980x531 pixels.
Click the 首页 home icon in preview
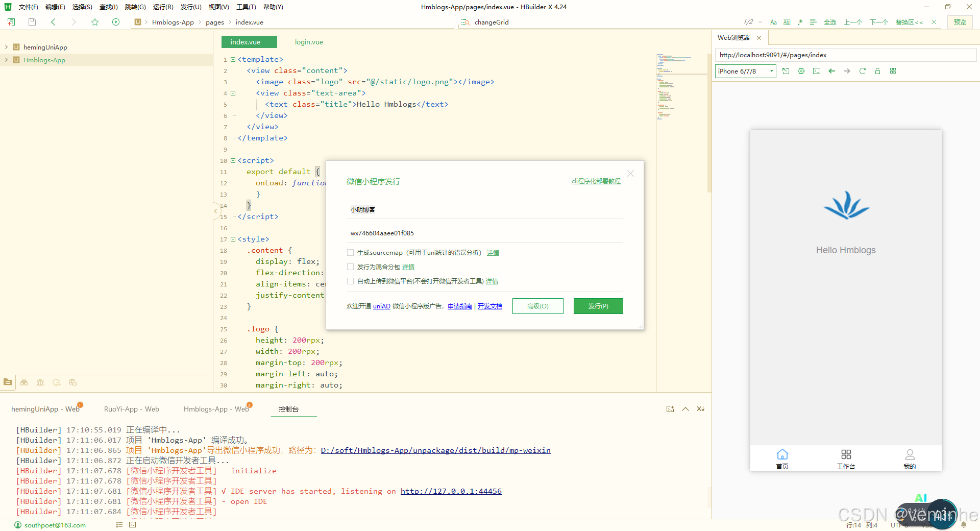pos(782,454)
